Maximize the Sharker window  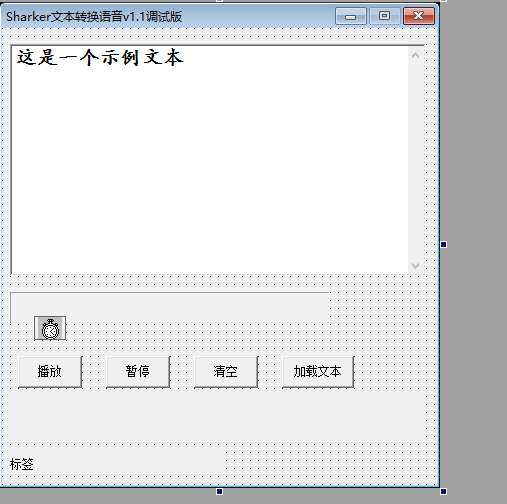(x=384, y=16)
